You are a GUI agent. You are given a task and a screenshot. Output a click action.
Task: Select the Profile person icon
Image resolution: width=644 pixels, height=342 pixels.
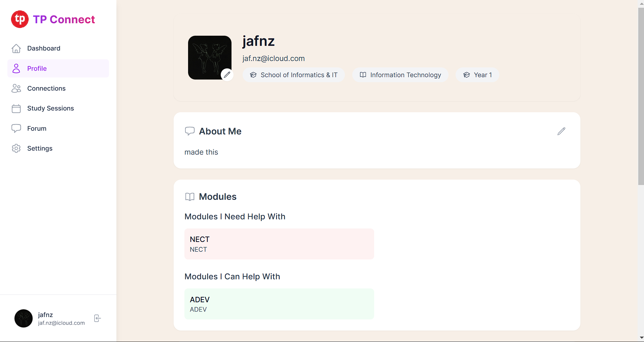click(x=16, y=68)
